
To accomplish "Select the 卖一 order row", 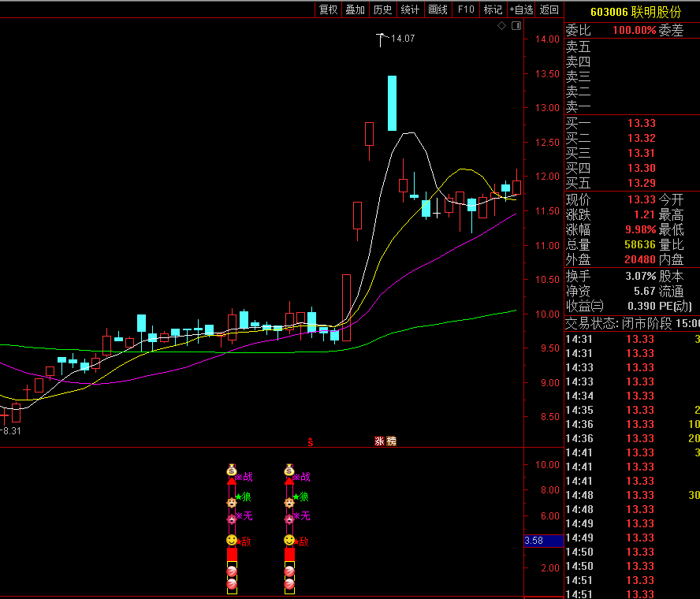I will (632, 106).
